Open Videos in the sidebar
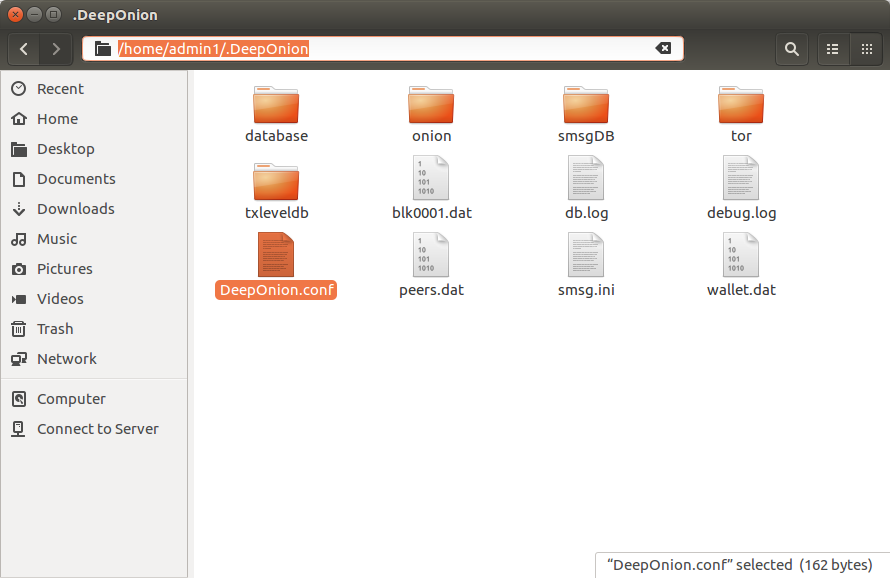 coord(94,299)
